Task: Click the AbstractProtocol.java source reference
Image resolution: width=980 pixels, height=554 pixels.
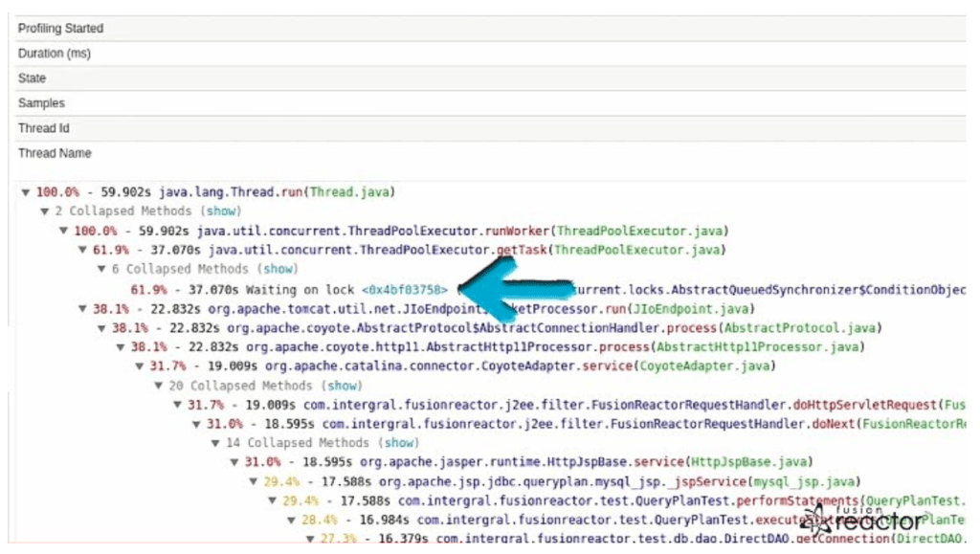Action: (x=799, y=328)
